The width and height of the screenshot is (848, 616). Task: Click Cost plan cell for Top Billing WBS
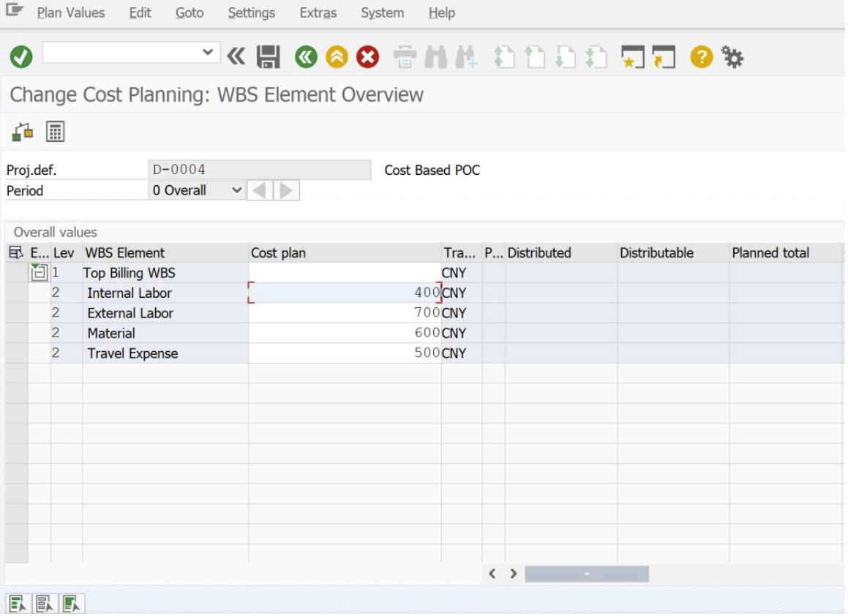[345, 273]
